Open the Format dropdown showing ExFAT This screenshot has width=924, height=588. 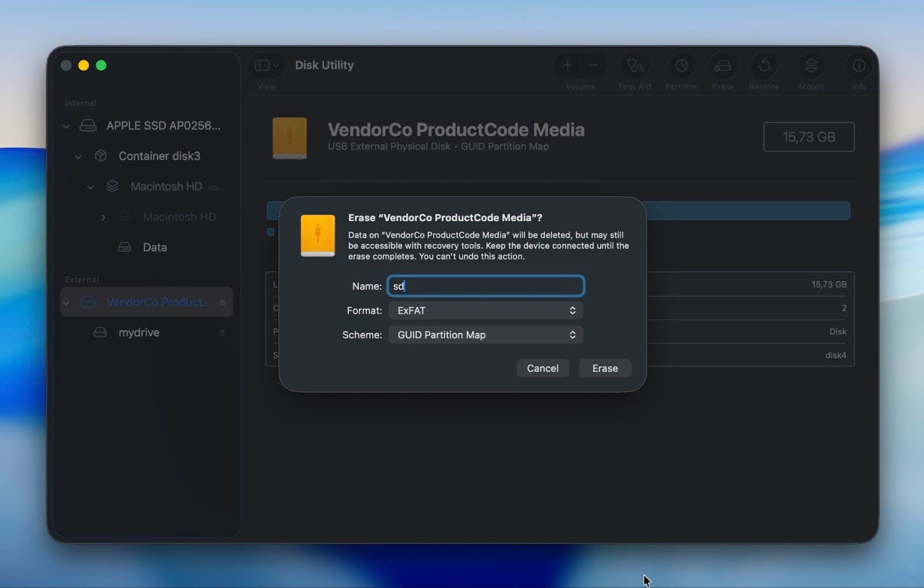(486, 311)
